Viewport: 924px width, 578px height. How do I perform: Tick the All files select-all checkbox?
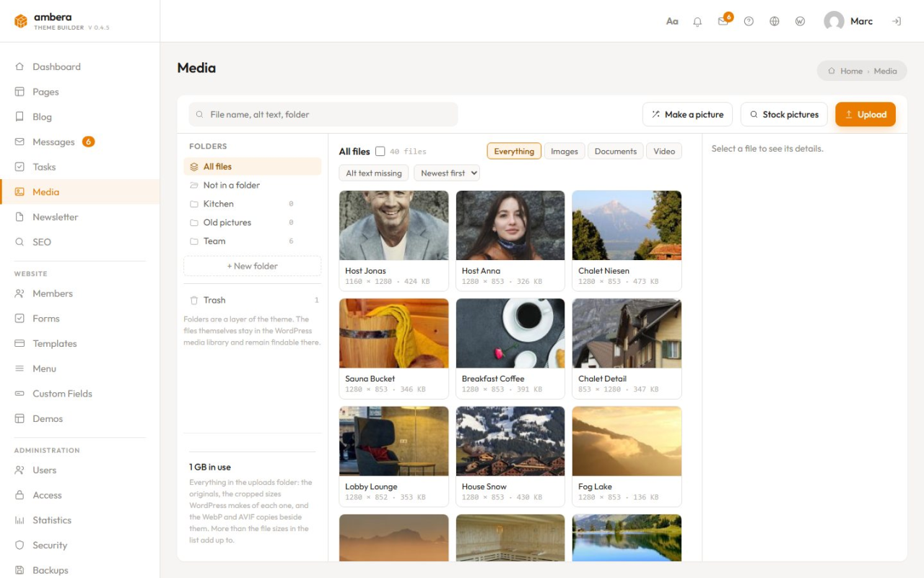point(380,152)
